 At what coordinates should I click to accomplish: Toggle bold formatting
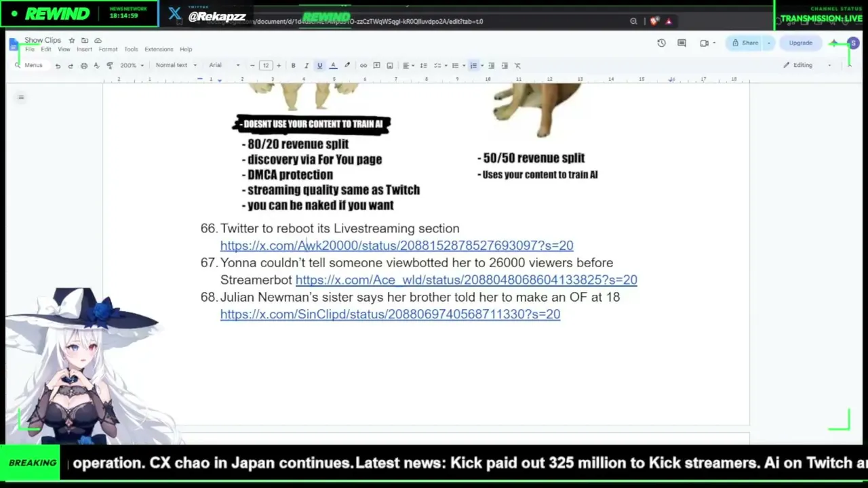pos(293,66)
